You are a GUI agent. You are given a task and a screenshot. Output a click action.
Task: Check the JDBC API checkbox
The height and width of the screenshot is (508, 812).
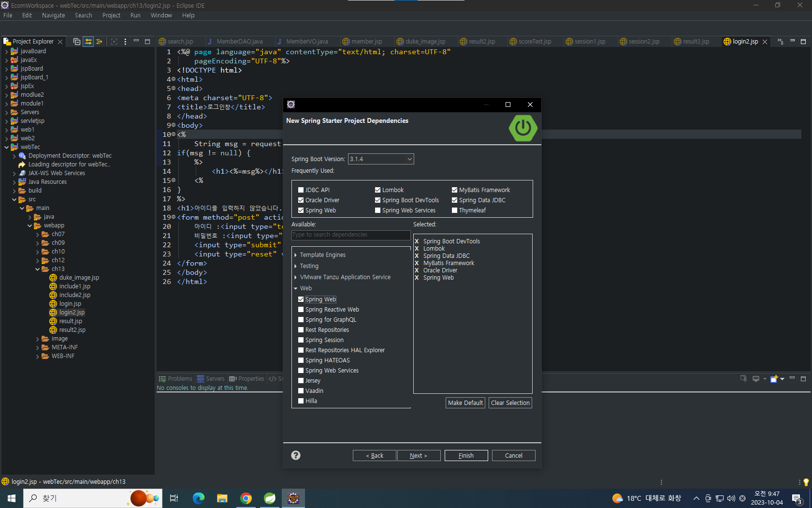pyautogui.click(x=301, y=190)
